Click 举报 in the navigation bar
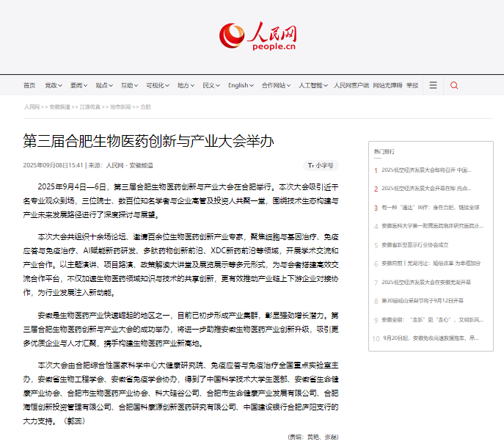 pyautogui.click(x=412, y=85)
